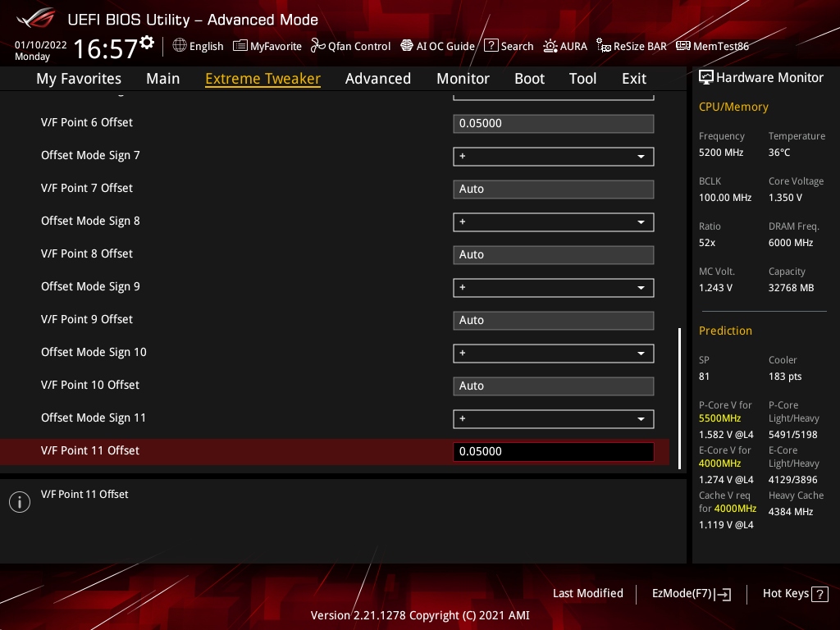Open the Advanced tab

378,79
